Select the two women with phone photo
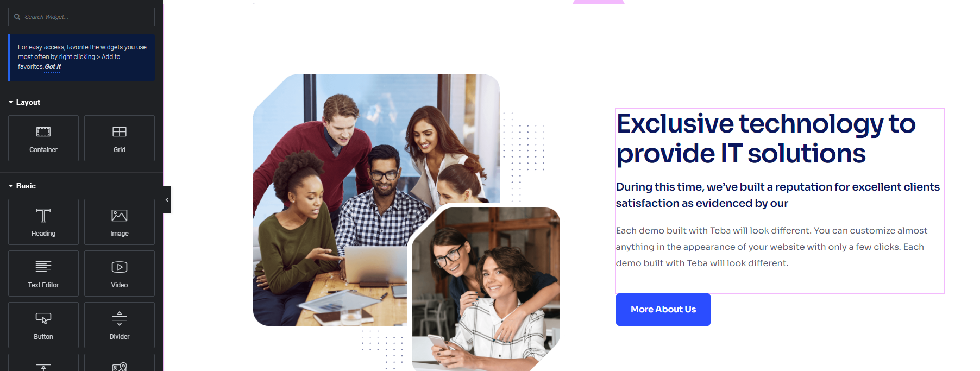The width and height of the screenshot is (980, 371). tap(486, 289)
